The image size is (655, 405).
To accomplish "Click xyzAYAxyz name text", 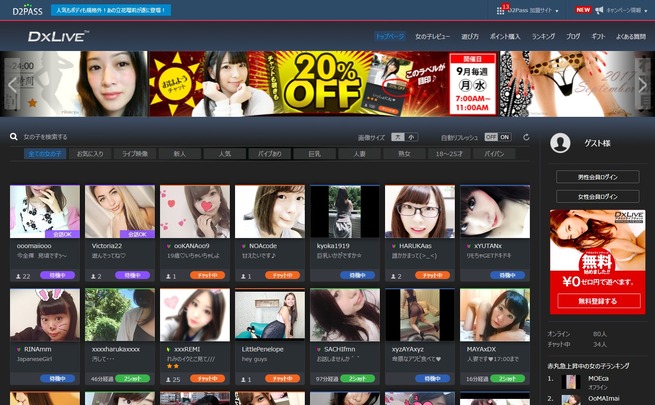I will click(408, 349).
